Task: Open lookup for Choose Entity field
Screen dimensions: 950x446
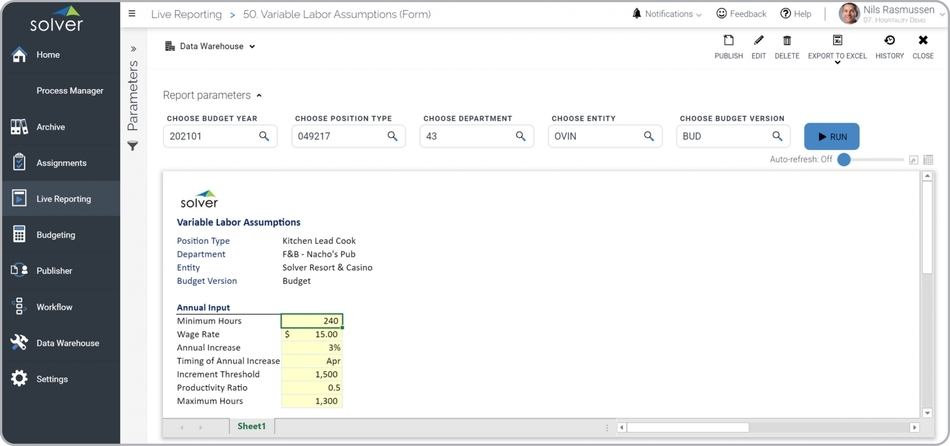Action: point(649,136)
